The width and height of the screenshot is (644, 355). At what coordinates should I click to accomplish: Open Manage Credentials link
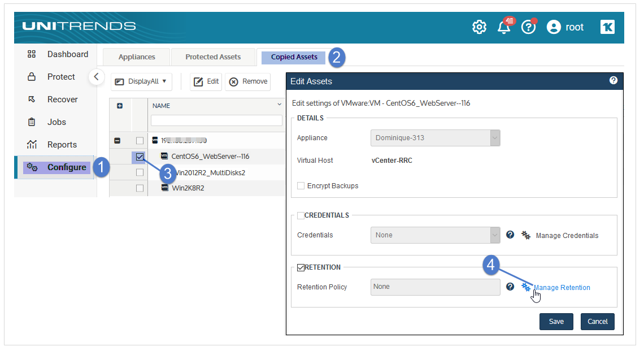pos(567,235)
